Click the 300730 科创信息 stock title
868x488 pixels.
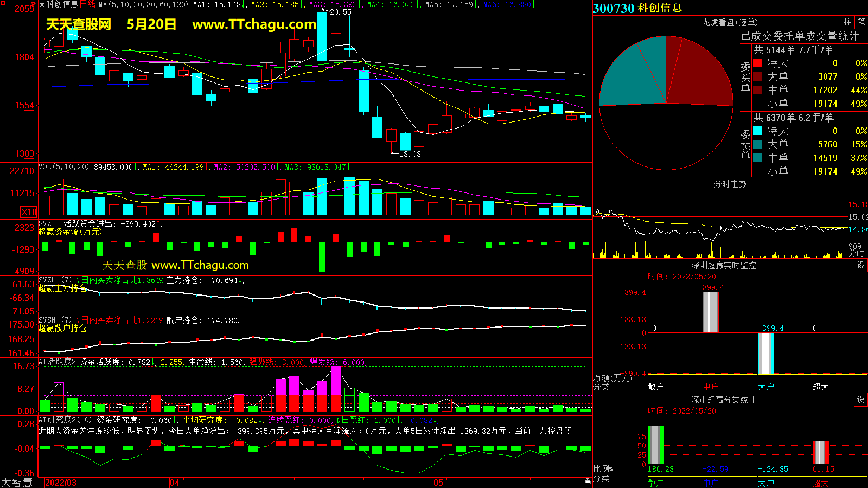click(x=637, y=8)
